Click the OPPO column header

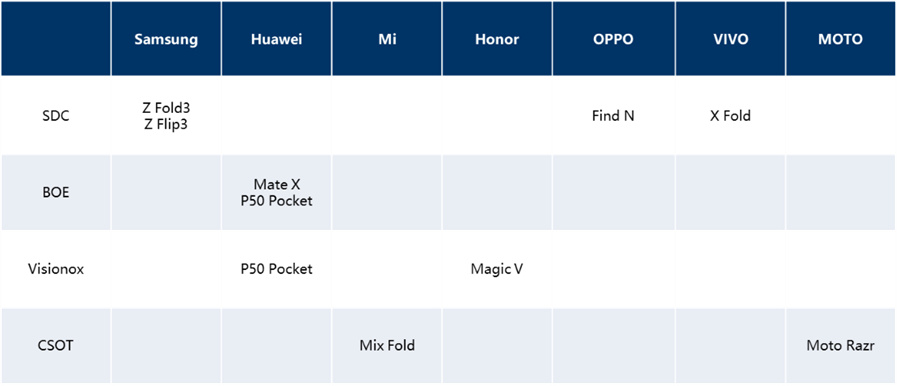(613, 39)
